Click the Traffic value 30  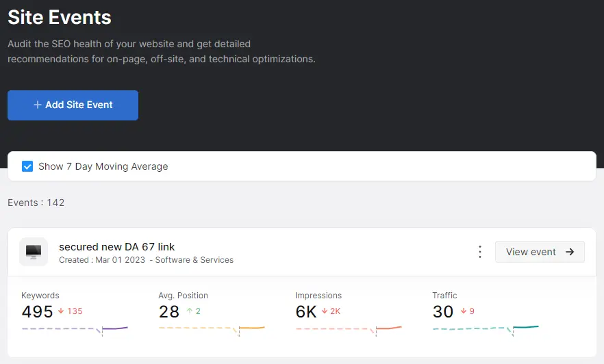443,312
